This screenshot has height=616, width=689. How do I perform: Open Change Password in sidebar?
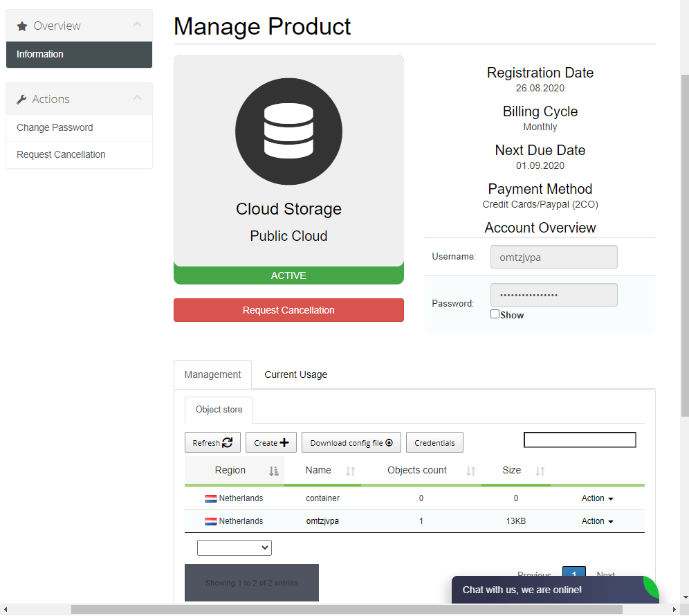click(55, 127)
